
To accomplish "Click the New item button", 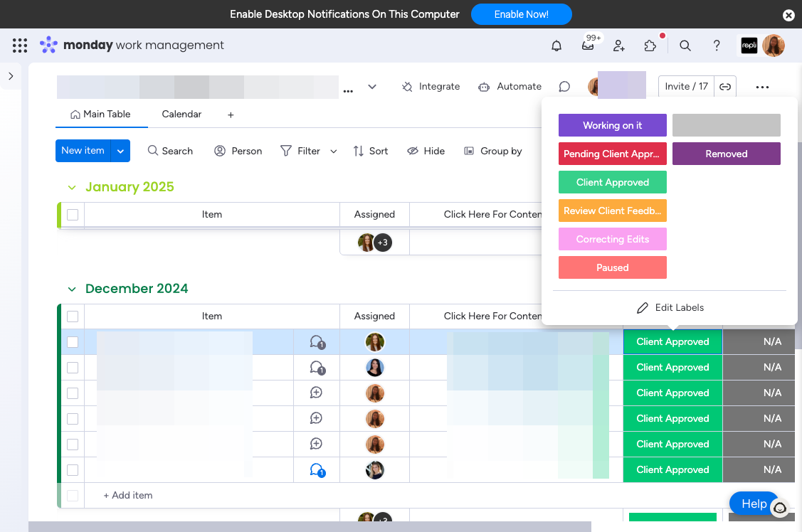I will tap(83, 151).
